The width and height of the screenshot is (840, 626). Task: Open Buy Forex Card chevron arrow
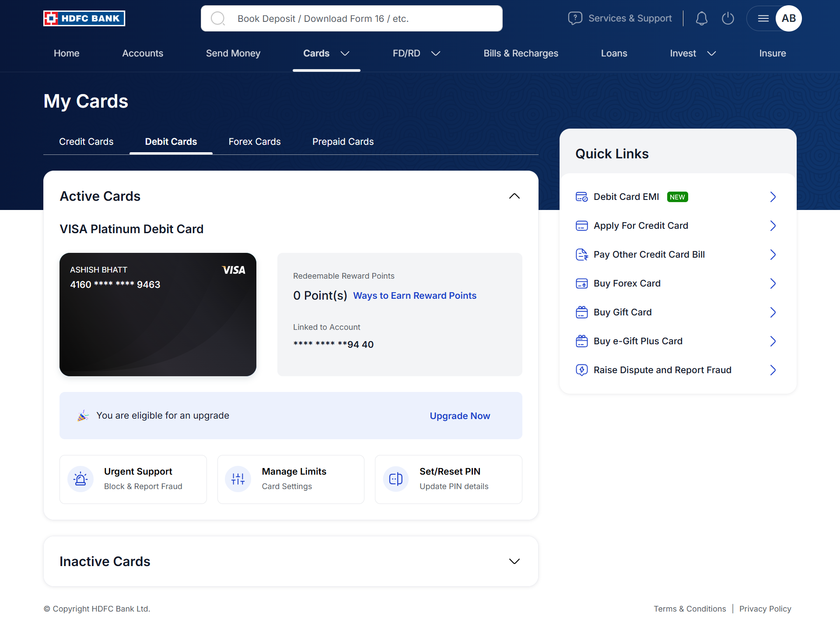[773, 283]
